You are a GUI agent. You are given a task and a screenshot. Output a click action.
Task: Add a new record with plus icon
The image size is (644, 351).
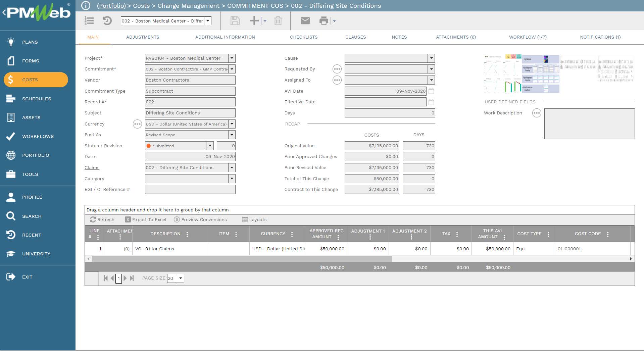pos(254,21)
